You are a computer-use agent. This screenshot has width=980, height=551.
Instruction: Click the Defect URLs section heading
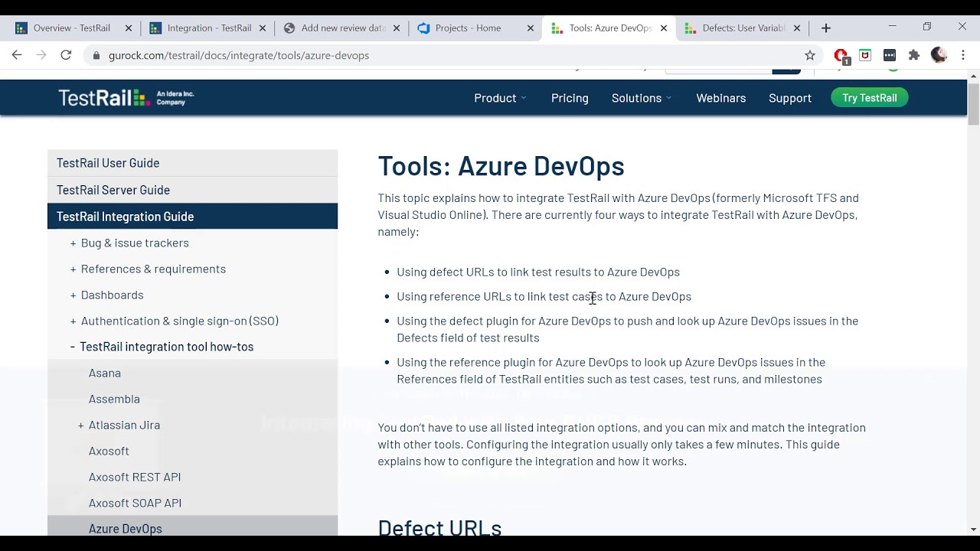[x=439, y=527]
